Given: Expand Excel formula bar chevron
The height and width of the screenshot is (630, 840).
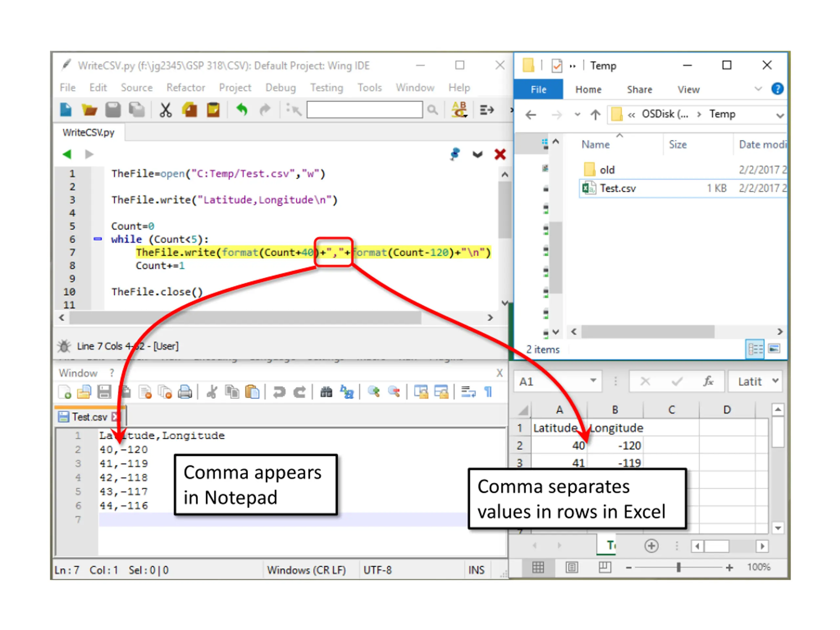Looking at the screenshot, I should 775,381.
